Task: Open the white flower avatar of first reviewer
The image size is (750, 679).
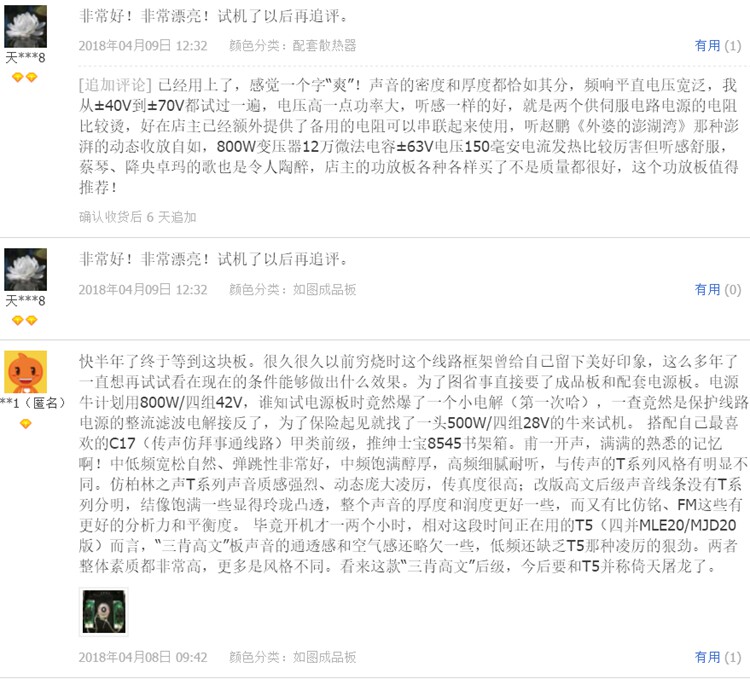Action: coord(25,26)
